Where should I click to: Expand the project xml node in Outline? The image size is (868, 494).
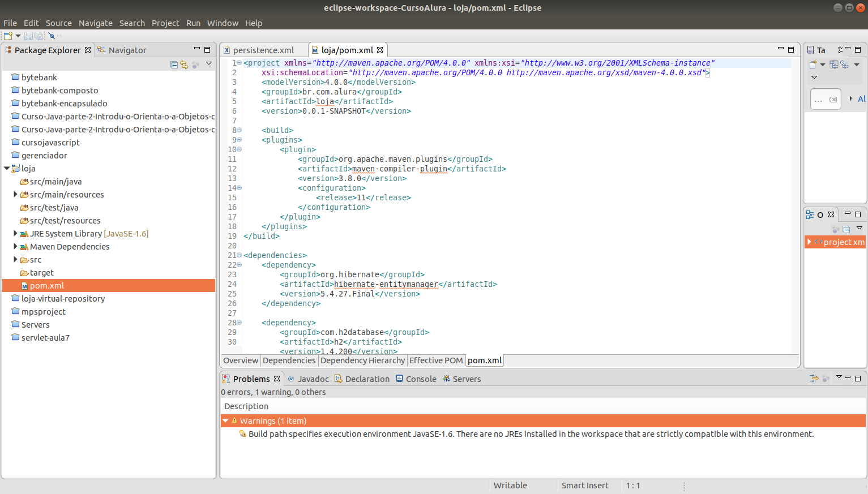(809, 242)
